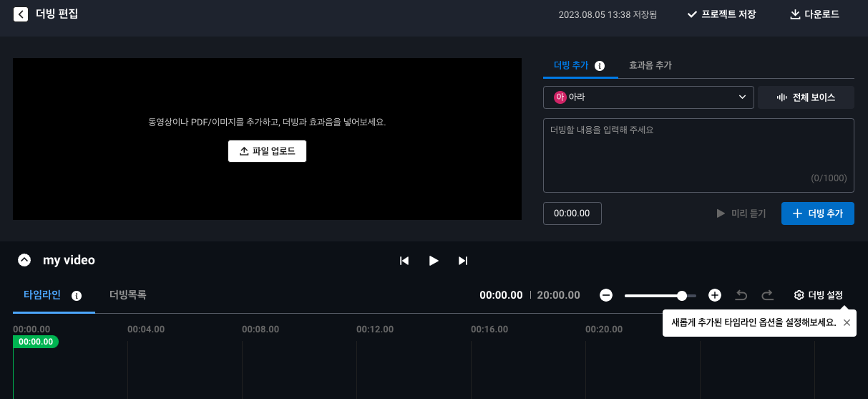The height and width of the screenshot is (399, 868).
Task: Select the 더빙목록 tab
Action: pos(128,295)
